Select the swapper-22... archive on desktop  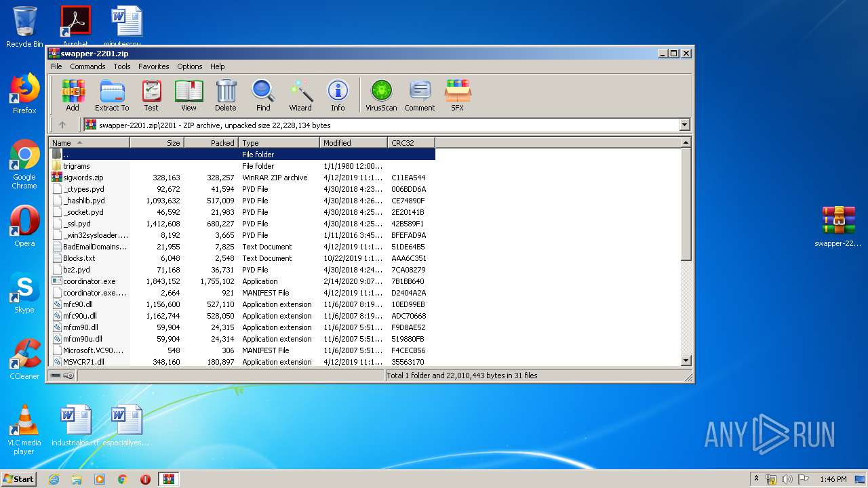point(838,226)
